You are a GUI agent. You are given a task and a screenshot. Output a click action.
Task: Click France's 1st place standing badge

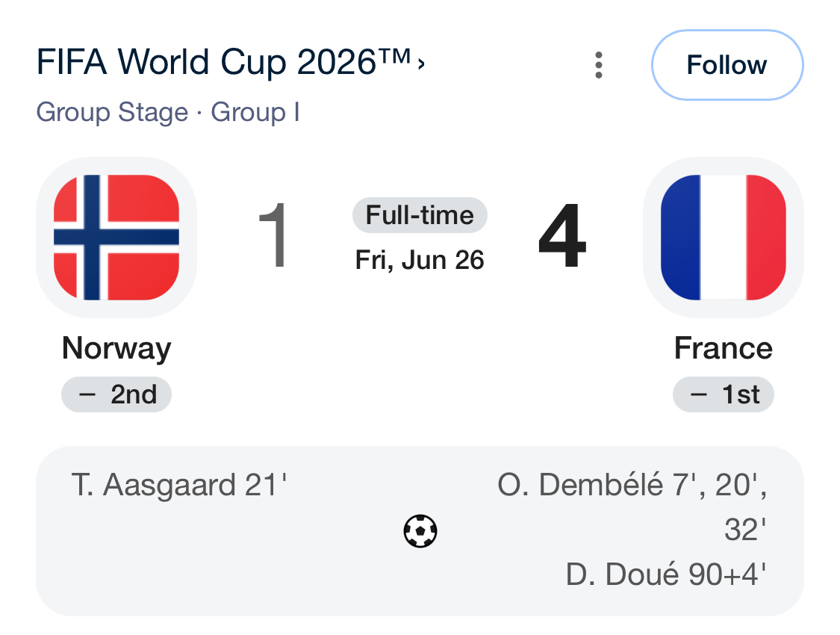(x=724, y=394)
